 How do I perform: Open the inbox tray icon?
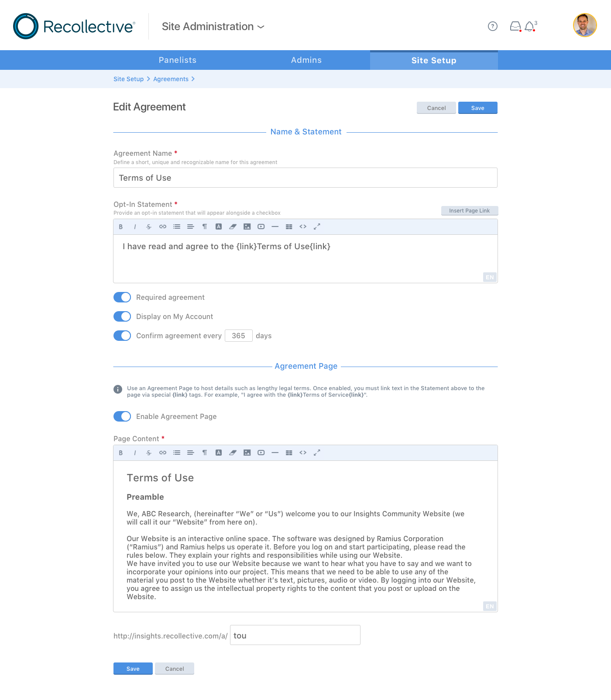515,27
